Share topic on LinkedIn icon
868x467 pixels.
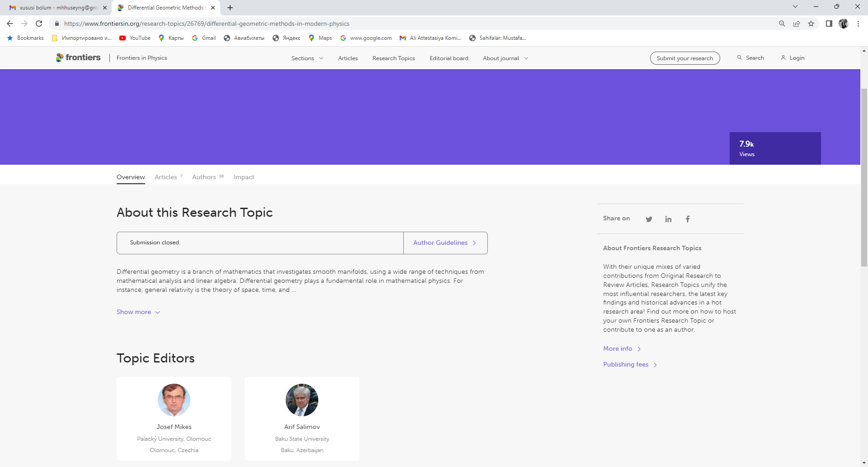[668, 219]
